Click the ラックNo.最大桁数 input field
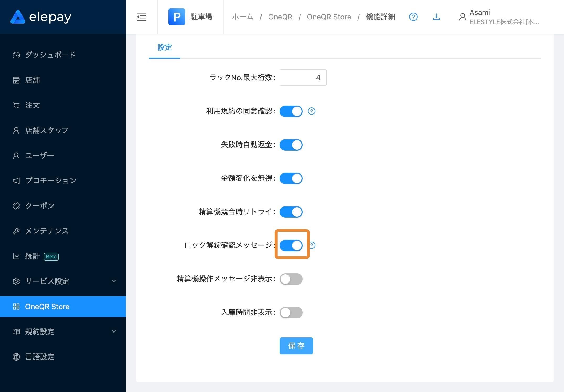 click(303, 78)
